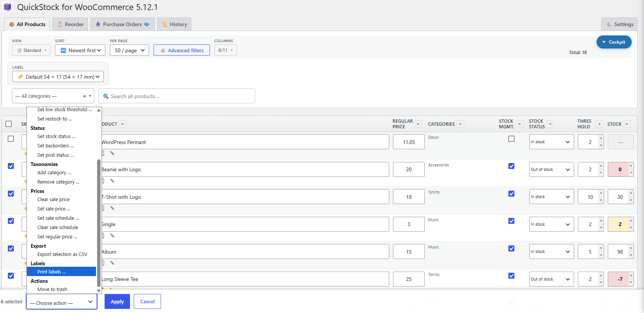Click the pencil edit icon under Album
644x313 pixels.
112,263
